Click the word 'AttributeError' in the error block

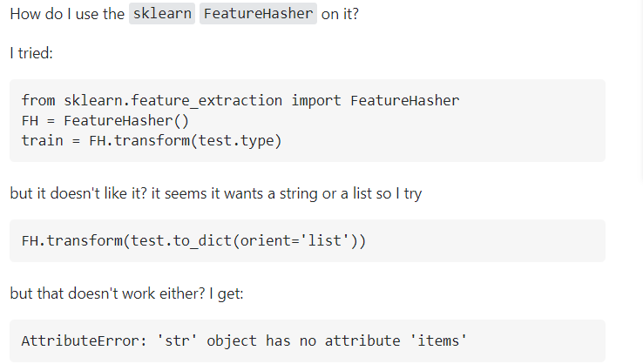76,340
